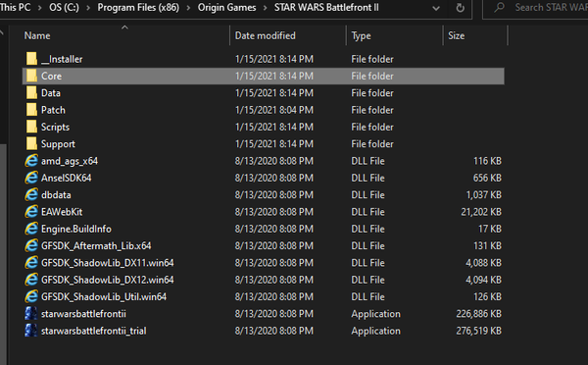Select the starwarsbattlefrontii application icon
Image resolution: width=588 pixels, height=365 pixels.
31,314
